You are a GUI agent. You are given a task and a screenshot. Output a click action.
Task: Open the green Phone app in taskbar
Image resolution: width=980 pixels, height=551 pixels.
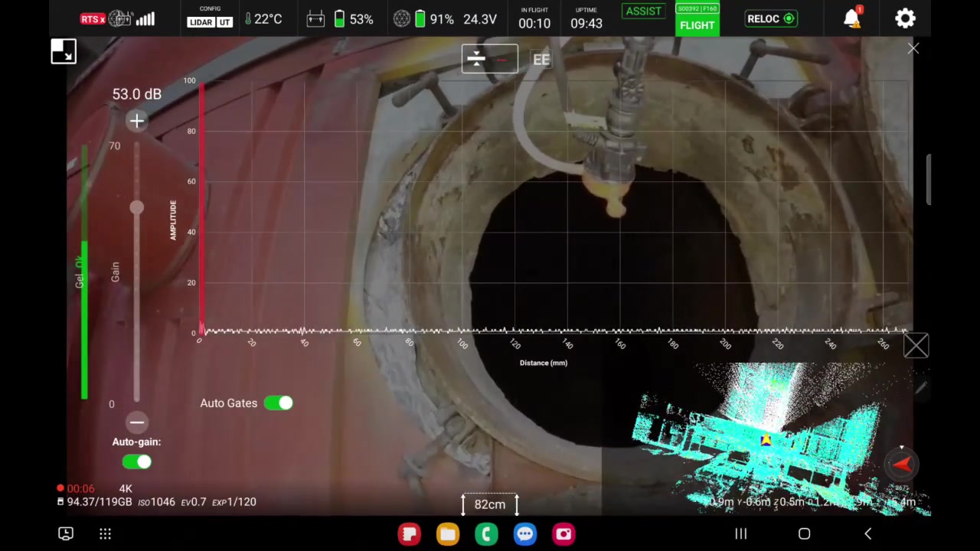(x=486, y=534)
